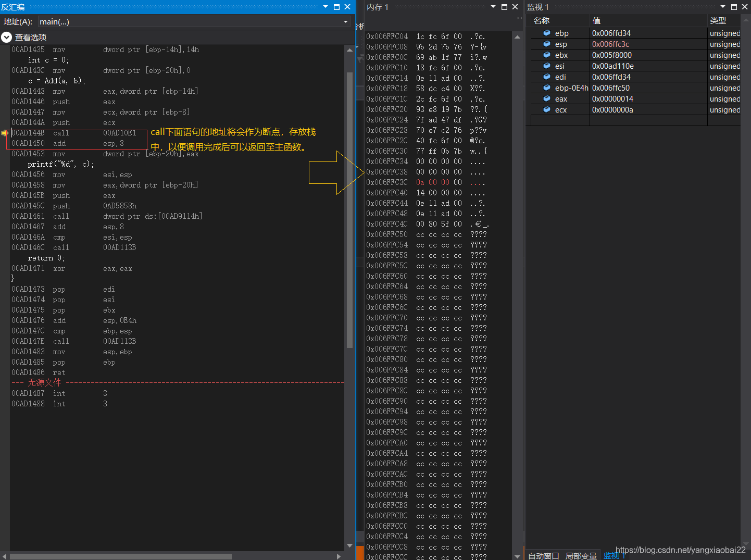Expand the 查看选项 viewing options chevron
751x560 pixels.
pos(6,38)
